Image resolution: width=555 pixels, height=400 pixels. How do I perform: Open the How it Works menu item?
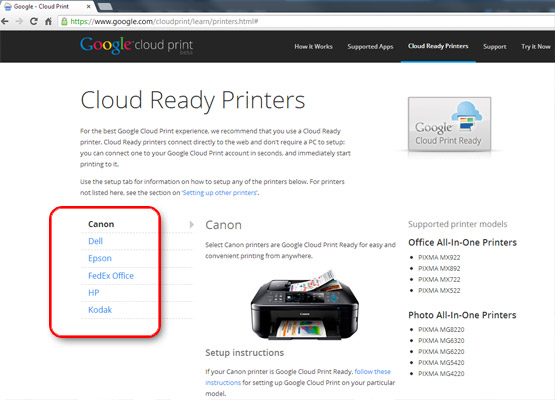pos(313,46)
